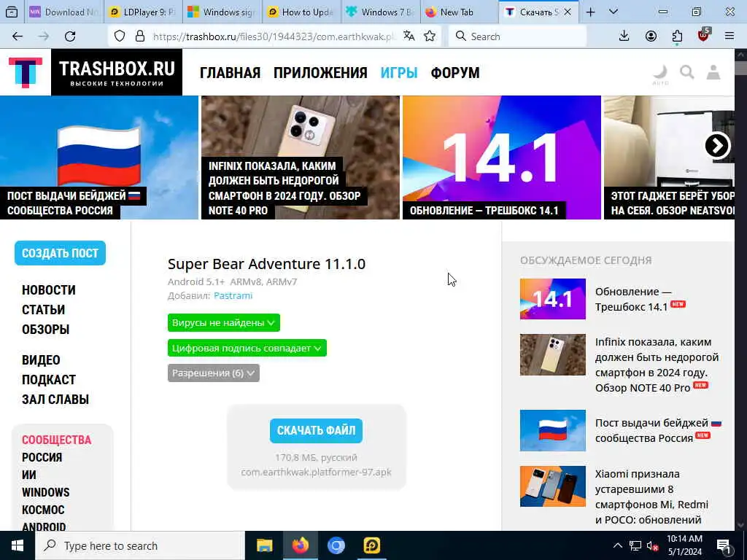Open the Extensions puzzle icon
The width and height of the screenshot is (747, 560).
click(677, 36)
